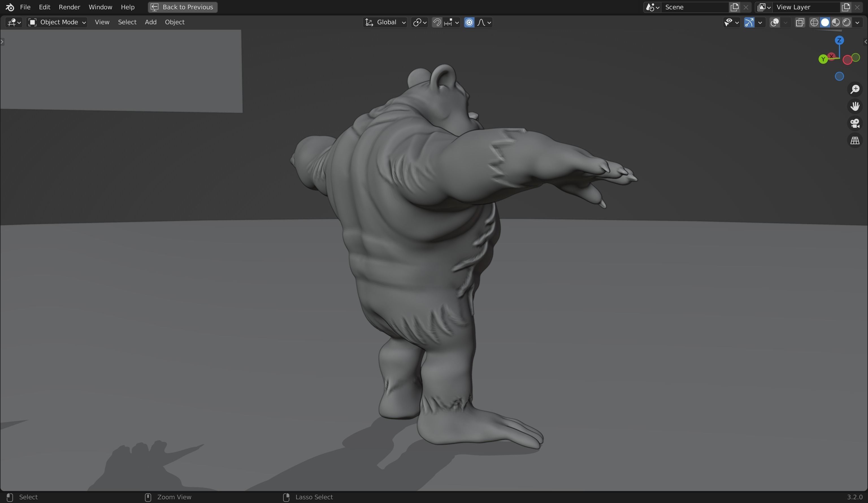Toggle proportional editing

click(x=469, y=22)
